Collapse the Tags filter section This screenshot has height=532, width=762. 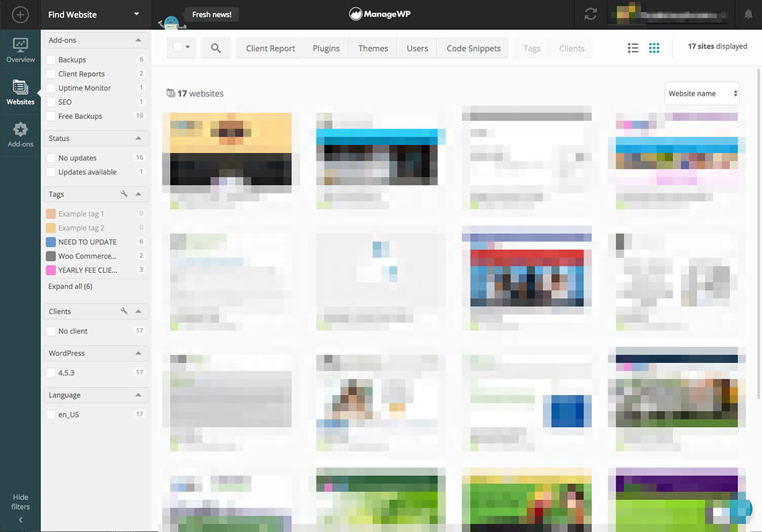(139, 194)
